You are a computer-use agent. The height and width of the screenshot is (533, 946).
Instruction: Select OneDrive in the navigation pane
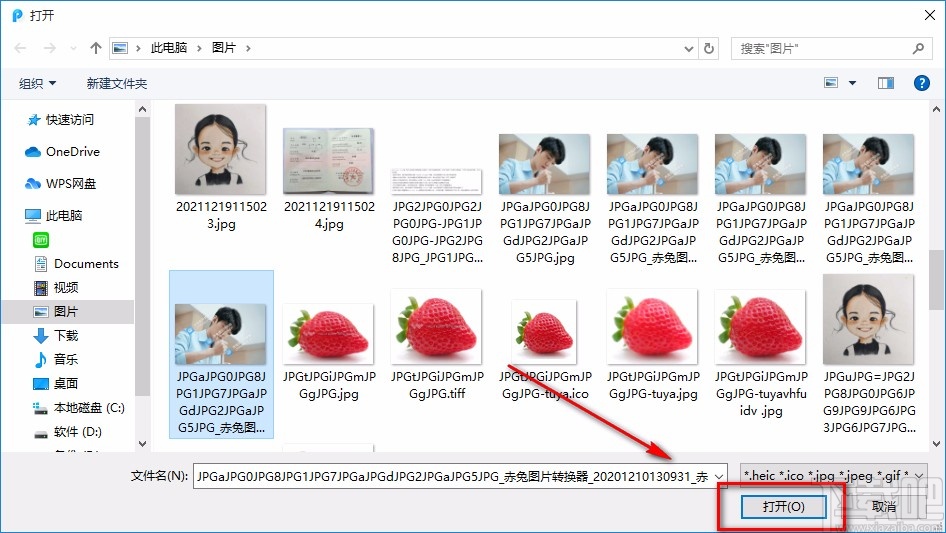(62, 152)
